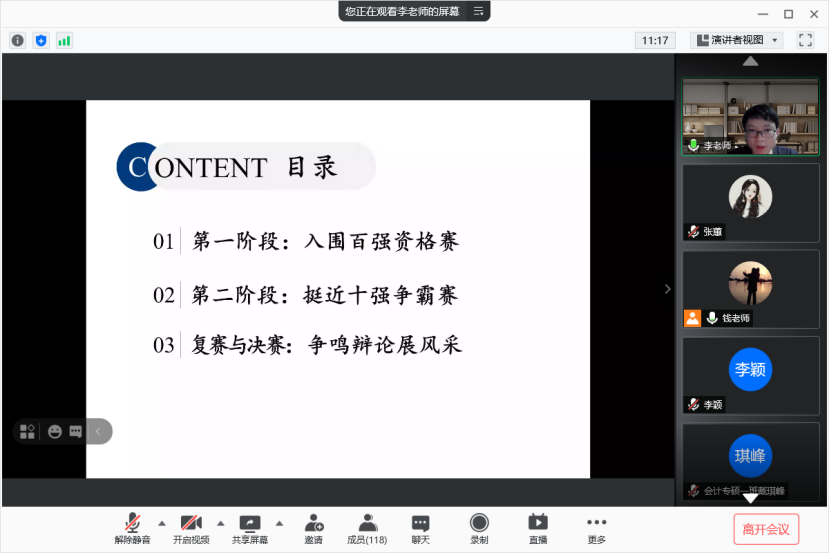Open 成员(118) participants list
This screenshot has width=830, height=553.
(x=367, y=528)
